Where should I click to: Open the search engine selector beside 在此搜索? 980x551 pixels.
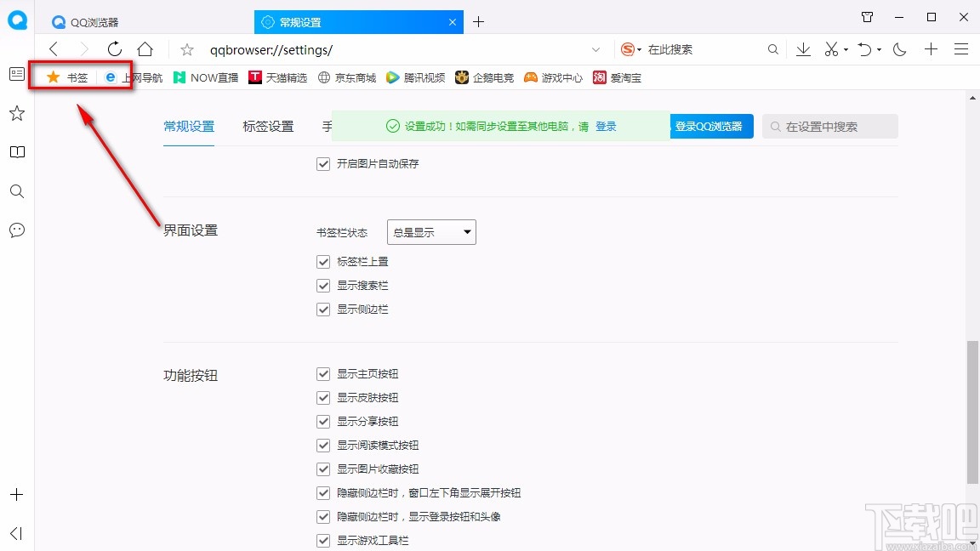point(628,49)
